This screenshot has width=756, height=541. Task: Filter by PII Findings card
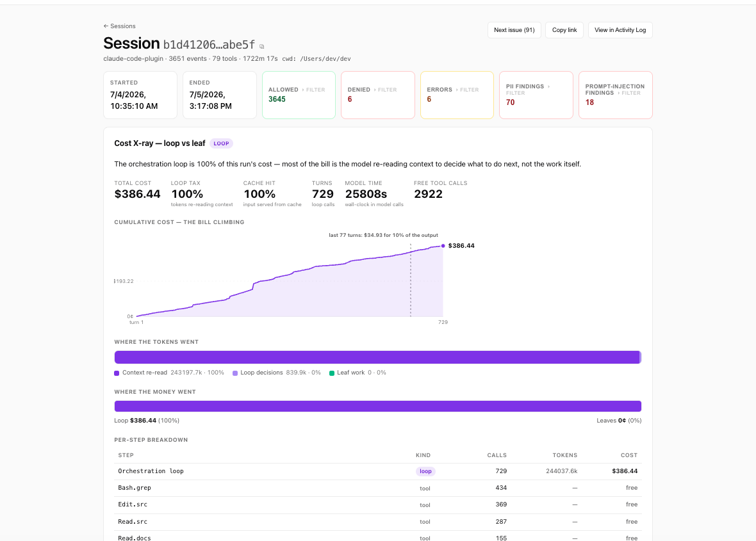[536, 95]
